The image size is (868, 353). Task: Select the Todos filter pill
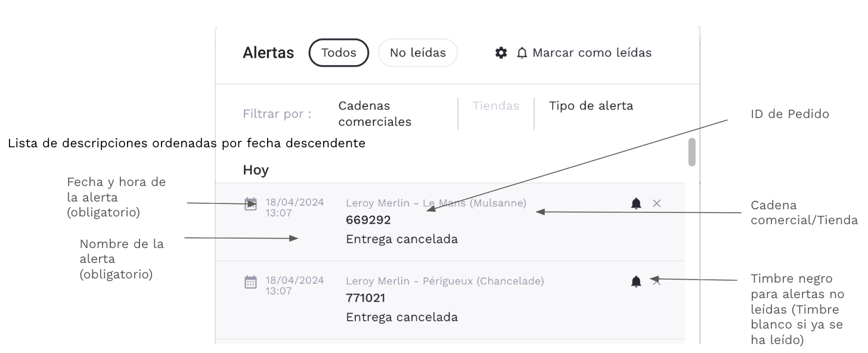point(339,52)
